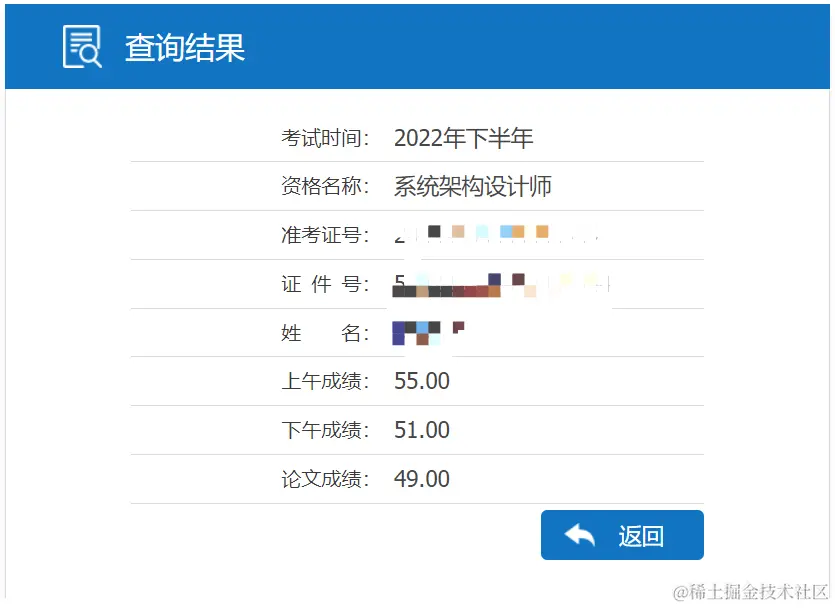Image resolution: width=835 pixels, height=608 pixels.
Task: Select the morning score 55.00
Action: [422, 381]
